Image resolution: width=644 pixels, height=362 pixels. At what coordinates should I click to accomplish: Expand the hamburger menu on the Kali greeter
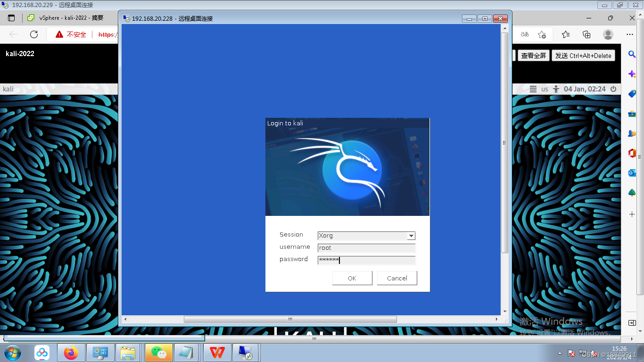pos(534,89)
